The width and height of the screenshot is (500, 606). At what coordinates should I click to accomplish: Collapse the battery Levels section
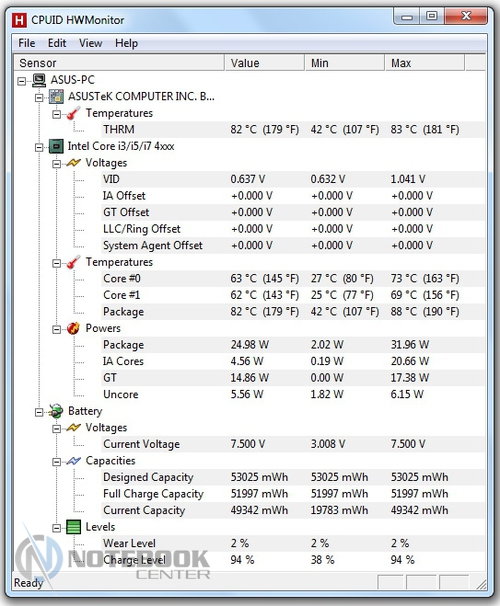56,528
